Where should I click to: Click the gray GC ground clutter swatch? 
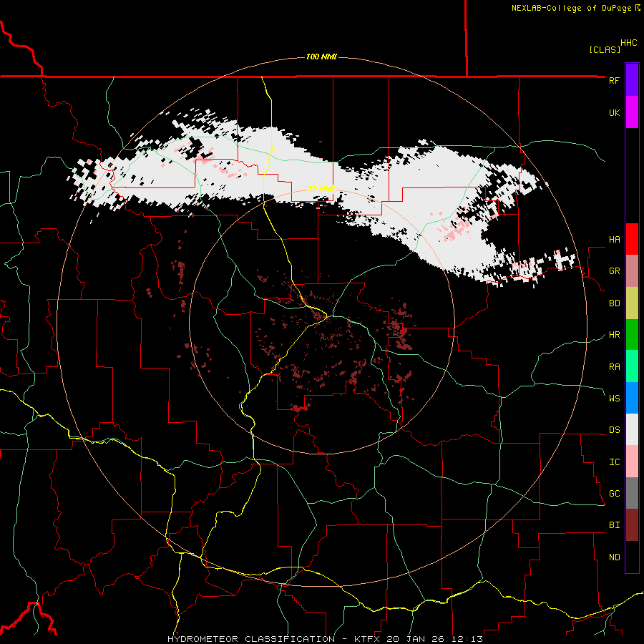coord(632,493)
